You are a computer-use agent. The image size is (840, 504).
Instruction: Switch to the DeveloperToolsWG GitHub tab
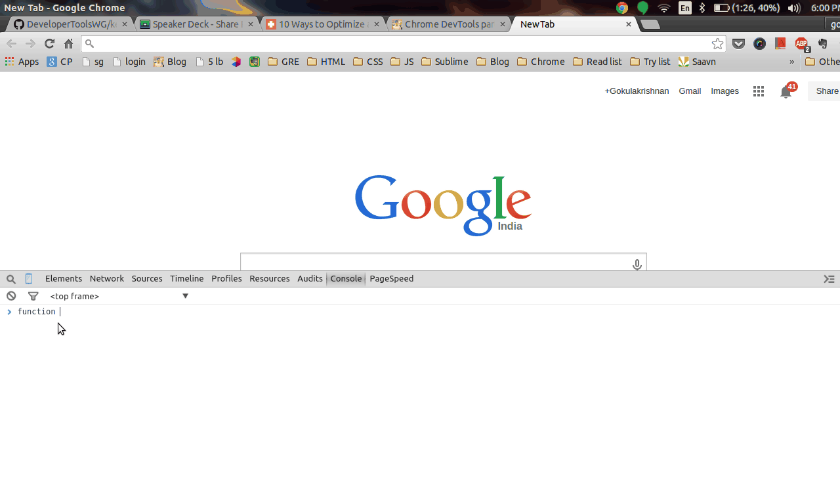point(71,24)
